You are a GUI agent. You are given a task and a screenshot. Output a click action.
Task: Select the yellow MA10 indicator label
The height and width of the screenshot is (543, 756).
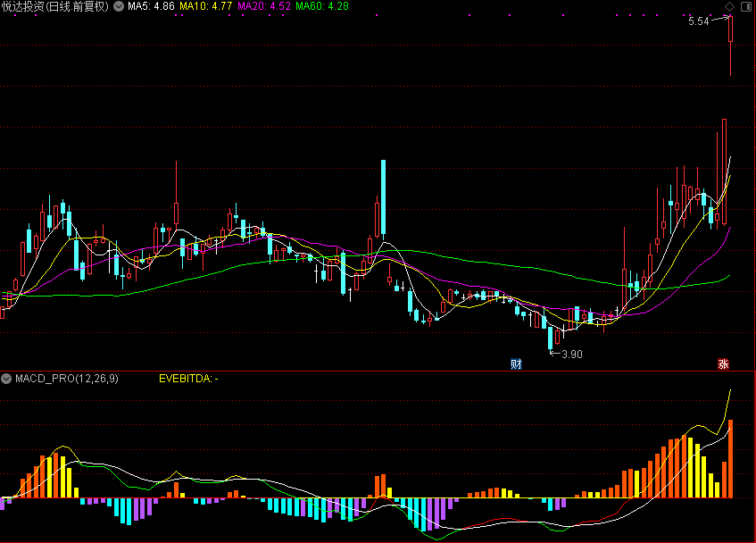206,6
